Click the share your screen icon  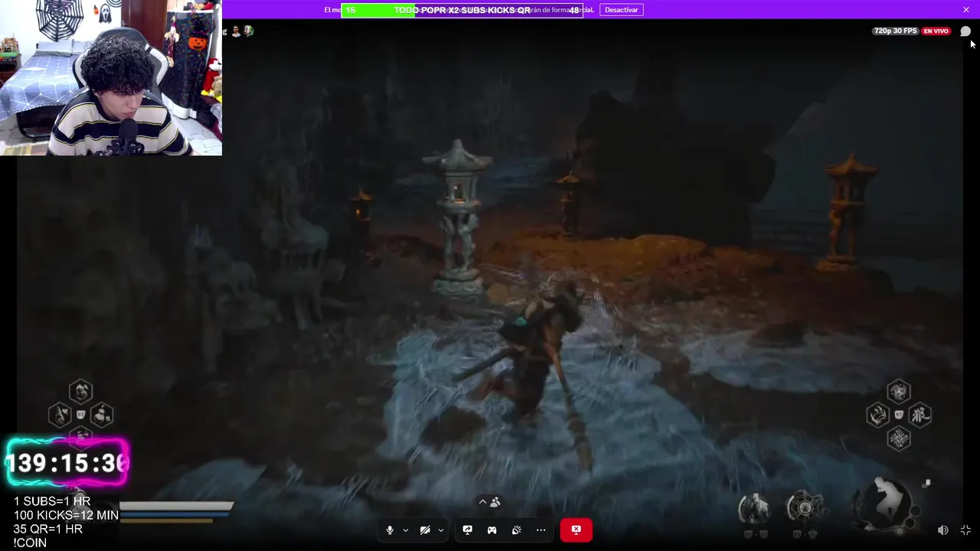(467, 530)
